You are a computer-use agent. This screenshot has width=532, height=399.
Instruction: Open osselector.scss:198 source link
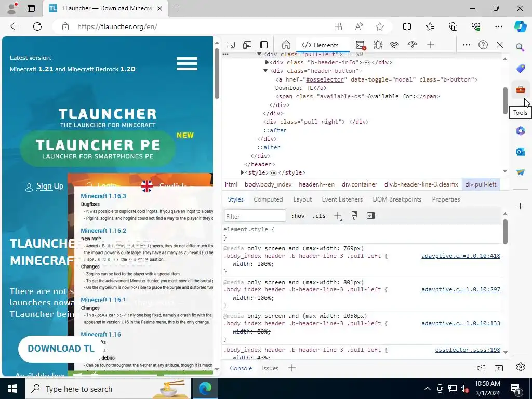[468, 350]
